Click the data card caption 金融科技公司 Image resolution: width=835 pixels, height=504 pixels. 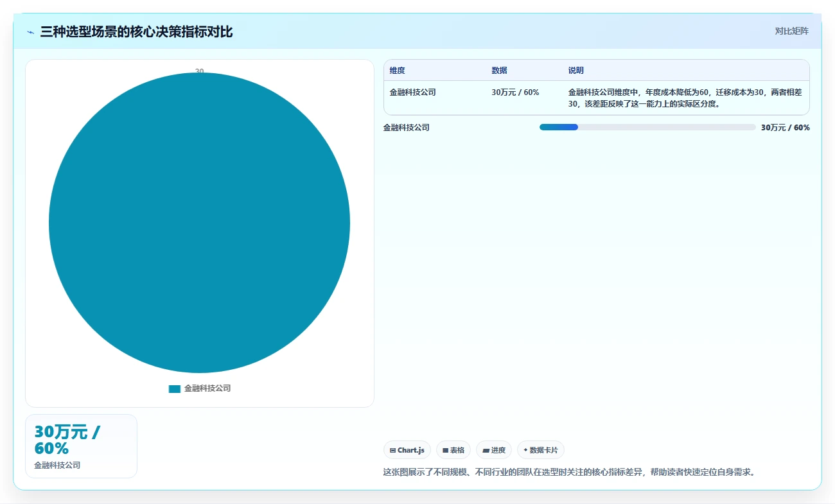click(x=57, y=465)
